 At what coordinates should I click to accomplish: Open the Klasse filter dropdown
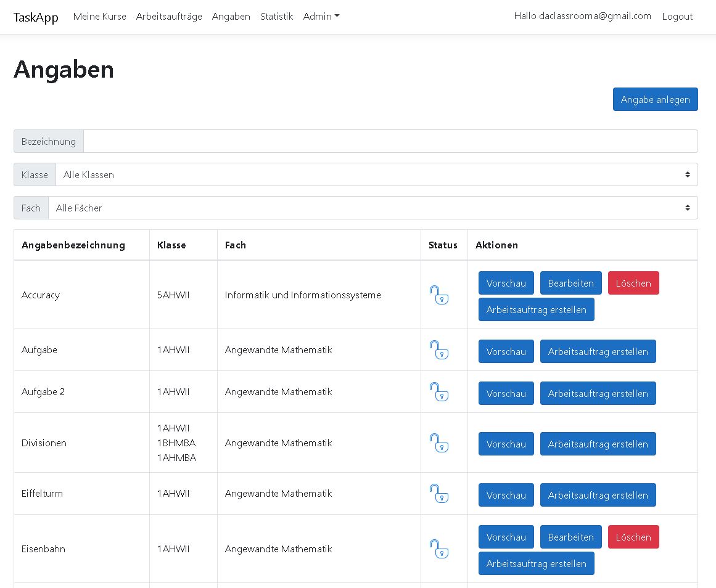point(376,174)
